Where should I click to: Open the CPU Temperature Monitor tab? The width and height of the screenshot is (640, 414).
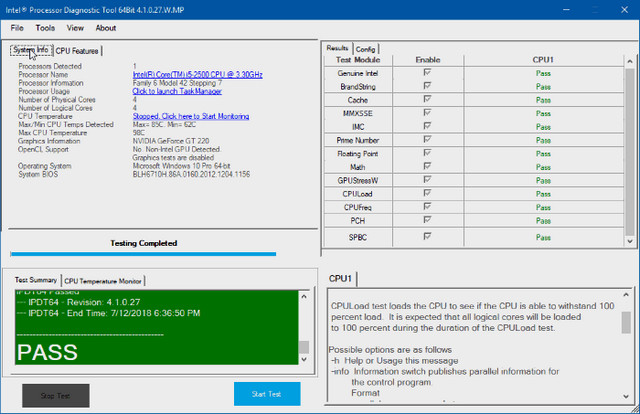click(x=103, y=281)
